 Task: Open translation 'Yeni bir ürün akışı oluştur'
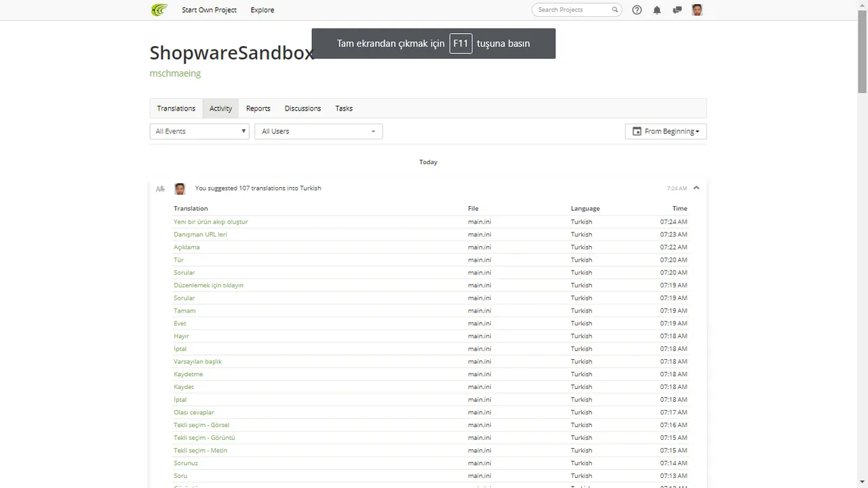[211, 222]
